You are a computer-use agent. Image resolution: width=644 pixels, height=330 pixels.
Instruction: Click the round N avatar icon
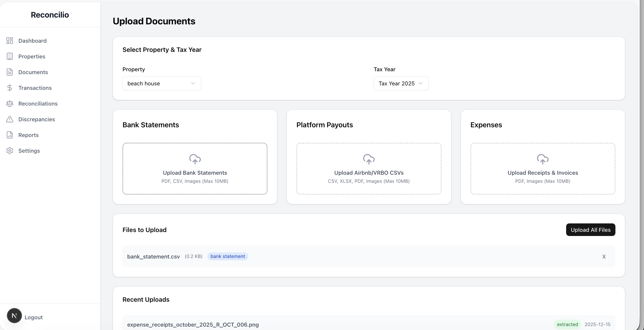14,316
